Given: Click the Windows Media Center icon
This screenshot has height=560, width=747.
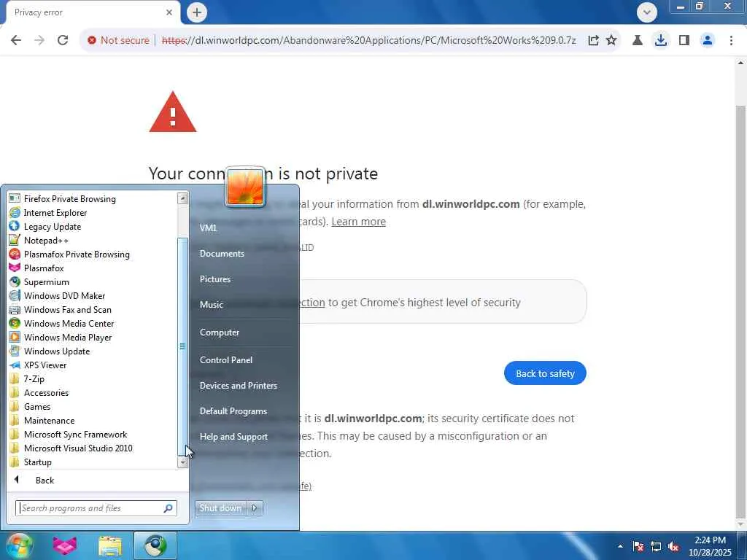Looking at the screenshot, I should pyautogui.click(x=15, y=323).
